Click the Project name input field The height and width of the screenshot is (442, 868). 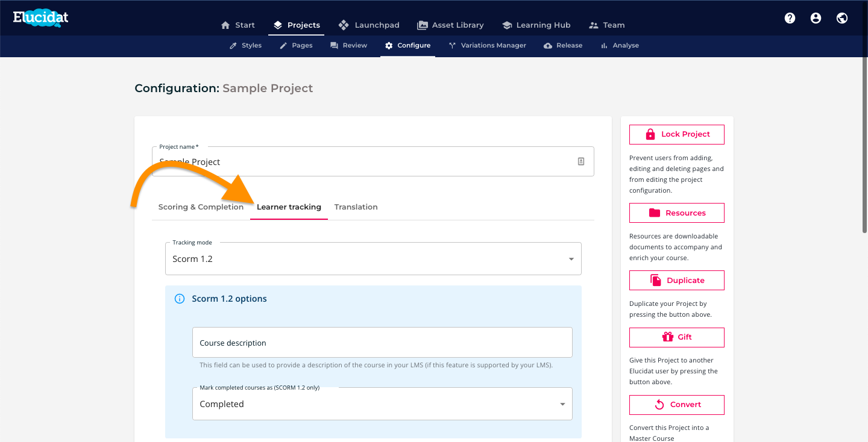pos(373,161)
